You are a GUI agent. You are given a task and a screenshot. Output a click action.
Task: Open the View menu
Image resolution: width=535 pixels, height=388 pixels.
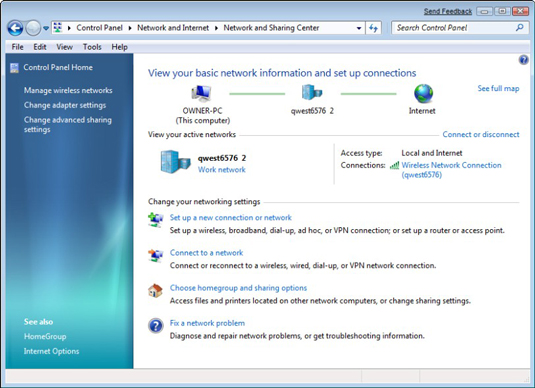[x=64, y=47]
